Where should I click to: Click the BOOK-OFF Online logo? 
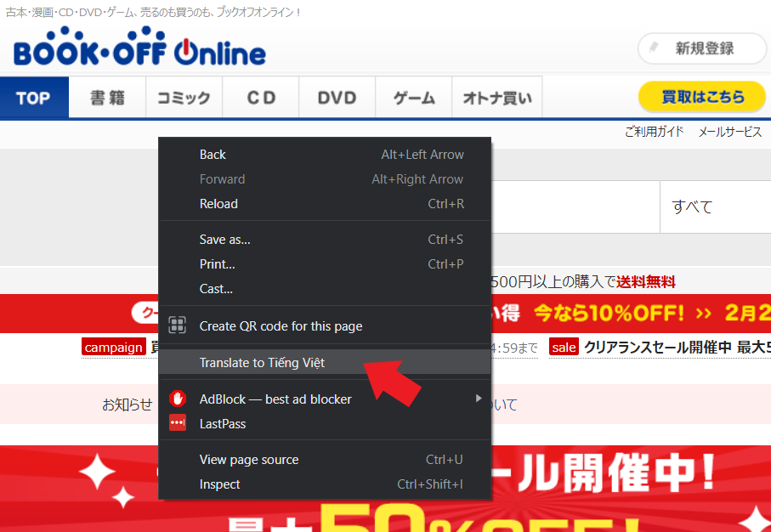[139, 47]
